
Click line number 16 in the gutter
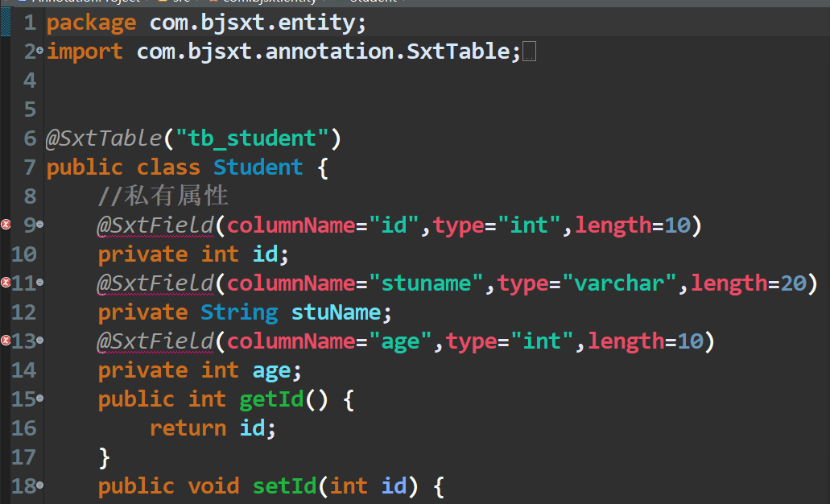coord(23,428)
